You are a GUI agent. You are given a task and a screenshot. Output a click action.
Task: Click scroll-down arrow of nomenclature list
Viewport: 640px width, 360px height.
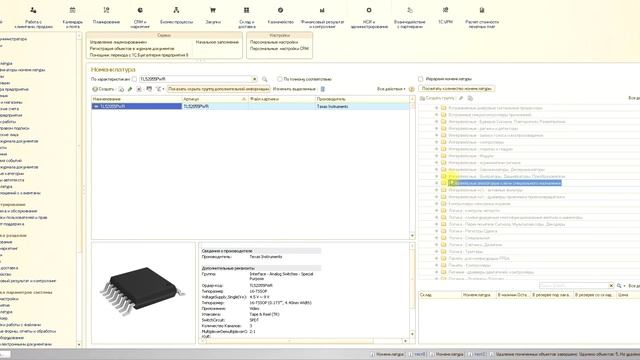tap(412, 236)
